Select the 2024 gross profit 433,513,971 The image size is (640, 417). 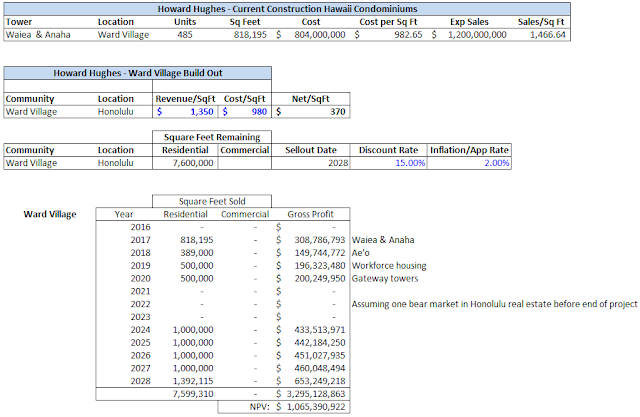tap(320, 330)
